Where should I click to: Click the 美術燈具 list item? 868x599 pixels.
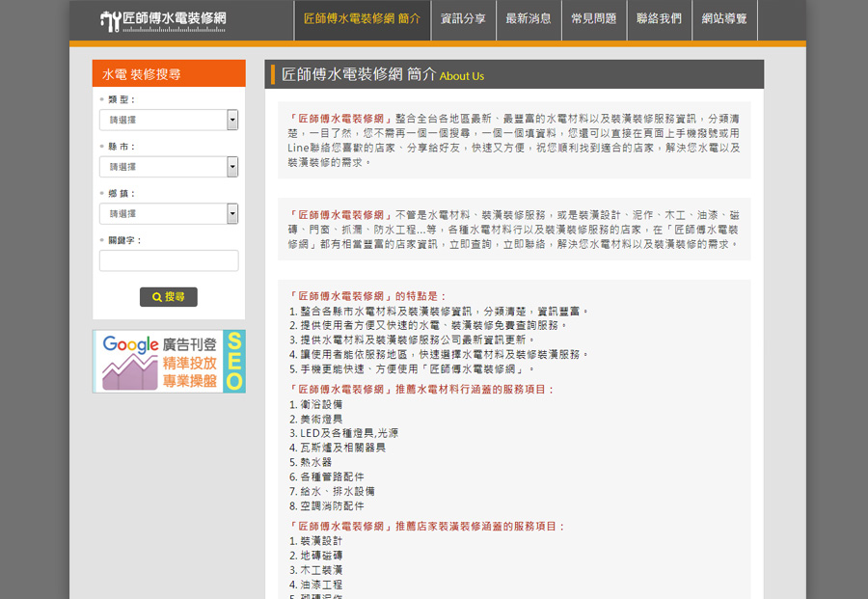click(316, 419)
